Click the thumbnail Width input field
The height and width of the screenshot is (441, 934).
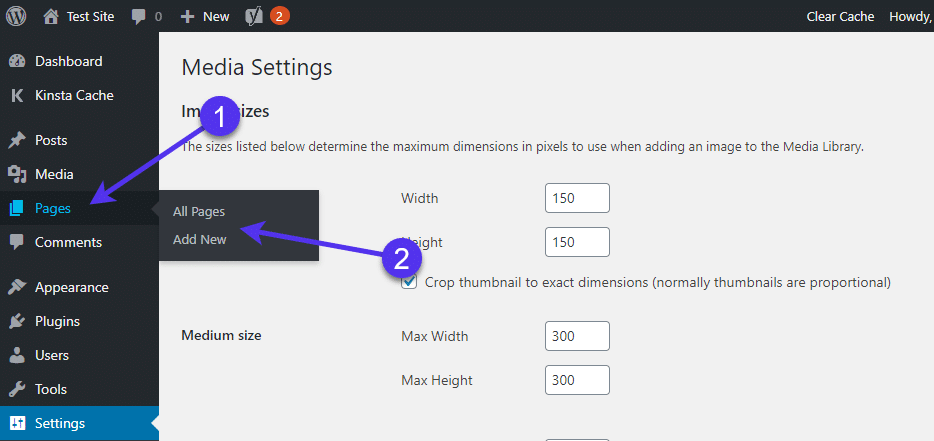coord(577,198)
